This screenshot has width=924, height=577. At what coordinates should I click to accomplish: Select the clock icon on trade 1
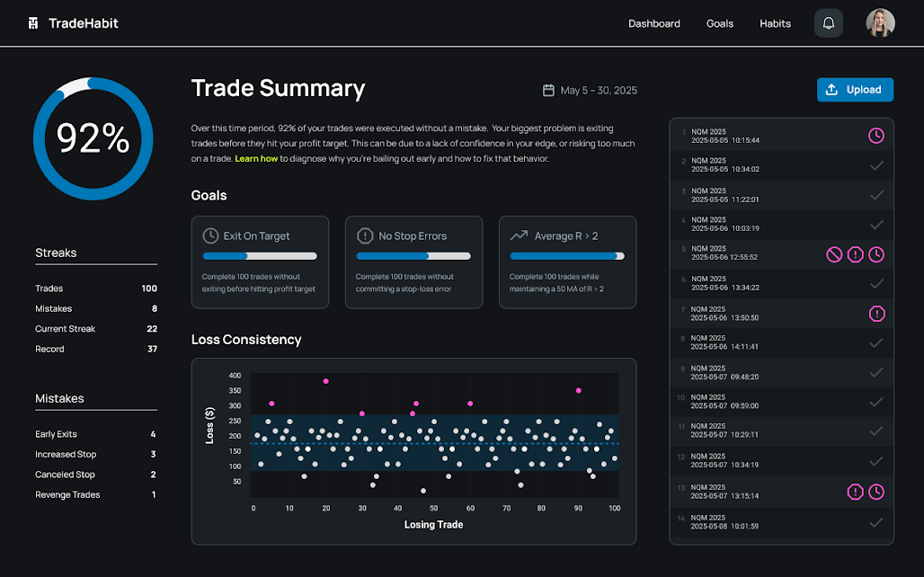[x=876, y=136]
